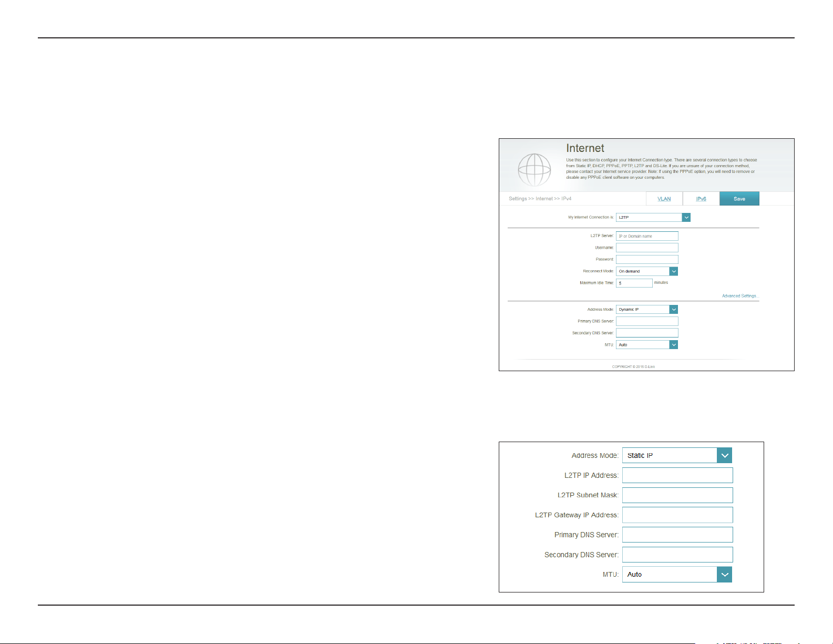This screenshot has height=644, width=833.
Task: Expand the Reconnect Mode dropdown
Action: point(647,271)
